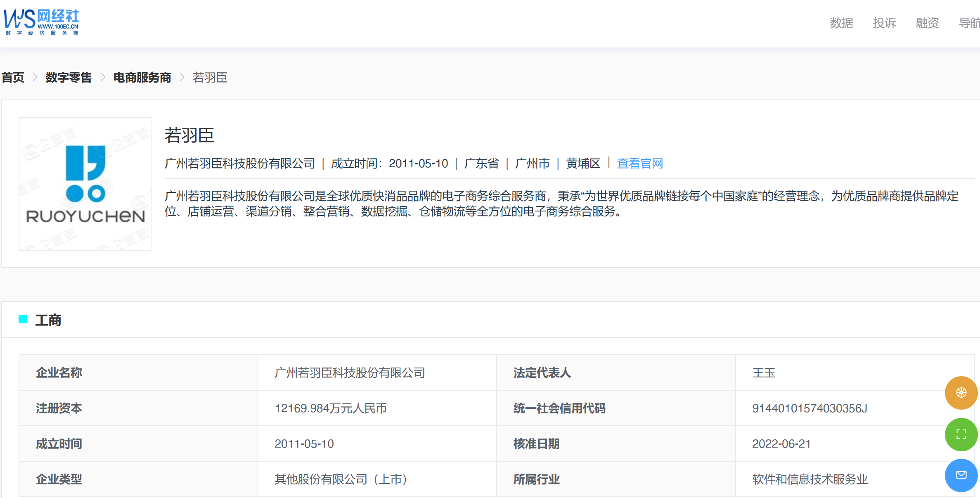
Task: Click the 成立时间 table label
Action: point(59,444)
